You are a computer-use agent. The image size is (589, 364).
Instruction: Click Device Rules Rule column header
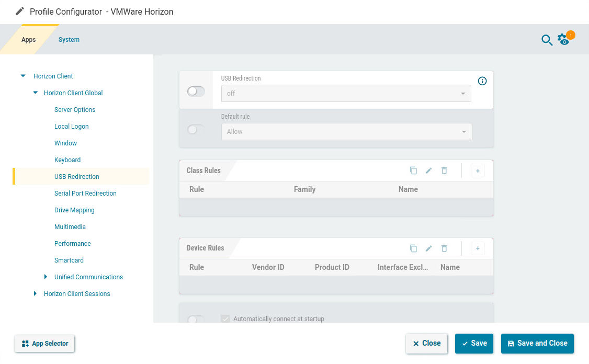197,267
